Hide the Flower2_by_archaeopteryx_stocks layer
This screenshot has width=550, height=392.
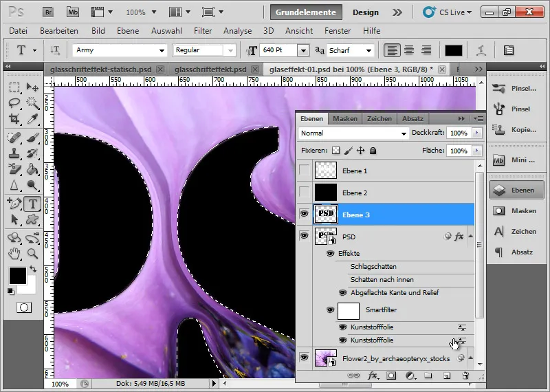click(304, 358)
